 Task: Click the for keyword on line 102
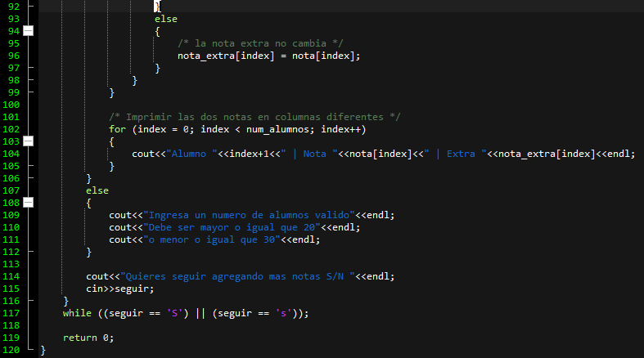point(117,129)
